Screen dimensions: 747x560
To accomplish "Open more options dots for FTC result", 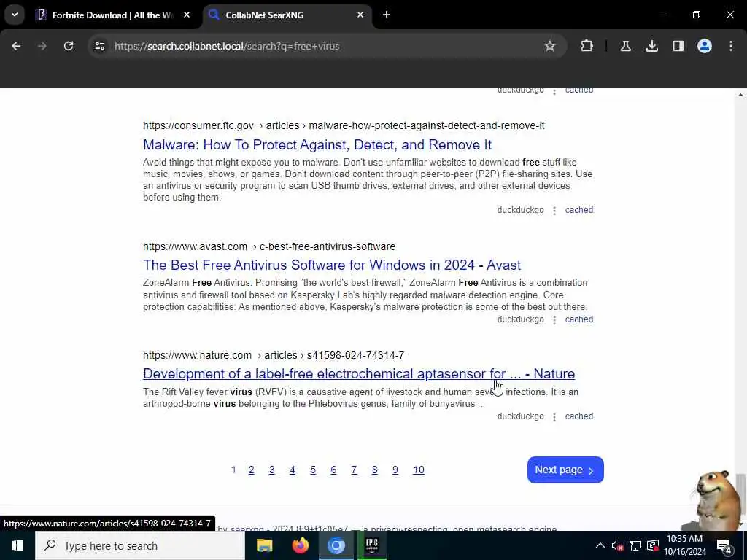I will click(x=554, y=211).
